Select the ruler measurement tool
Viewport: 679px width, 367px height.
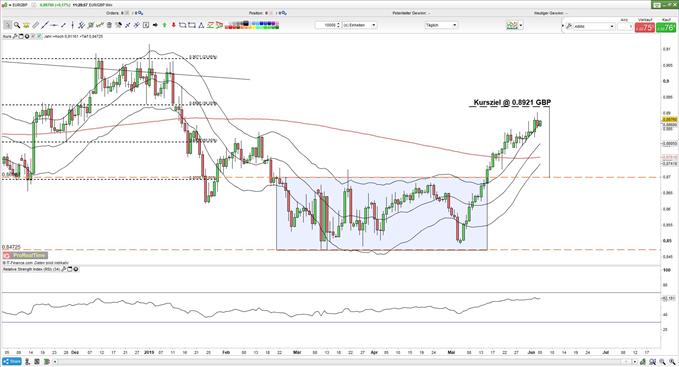tap(36, 25)
